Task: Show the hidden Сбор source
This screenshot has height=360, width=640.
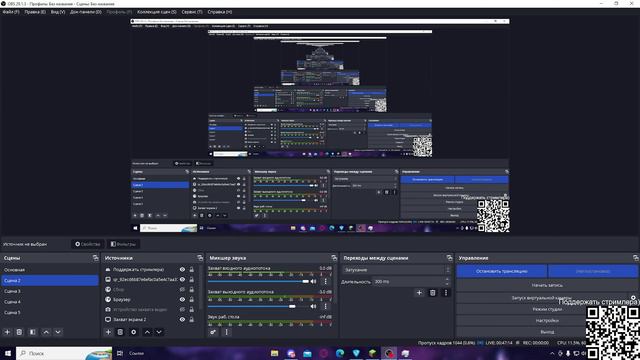Action: pyautogui.click(x=182, y=289)
